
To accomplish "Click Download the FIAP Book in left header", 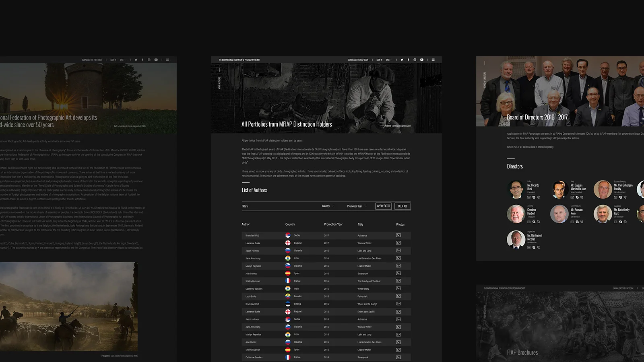I will [x=92, y=60].
